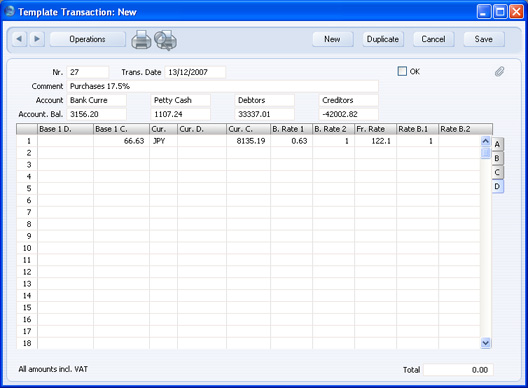Image resolution: width=528 pixels, height=388 pixels.
Task: Edit the Trans. Date field 13/12/2007
Action: (195, 72)
